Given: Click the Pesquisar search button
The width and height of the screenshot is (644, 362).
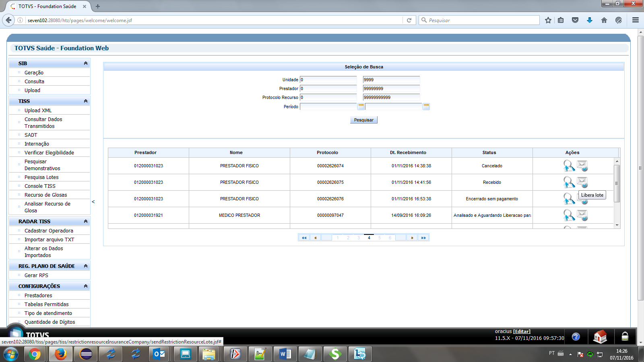Looking at the screenshot, I should (364, 120).
